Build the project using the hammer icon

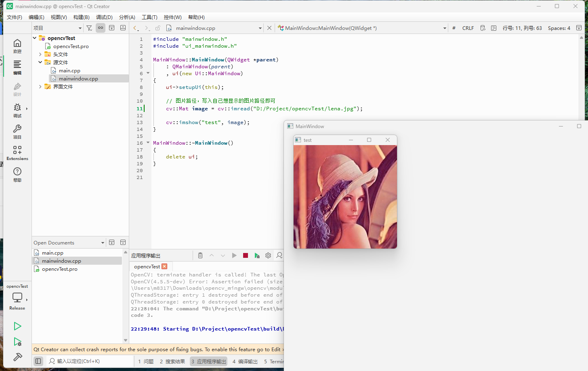click(18, 357)
